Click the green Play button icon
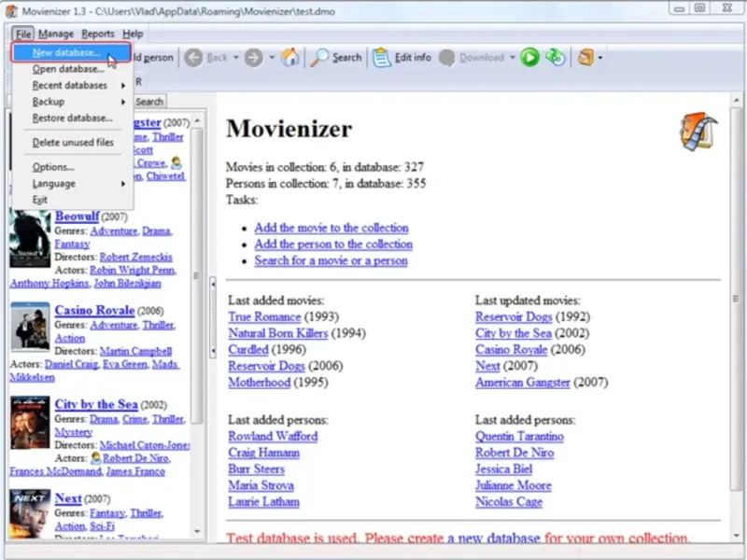747x560 pixels. (x=529, y=58)
